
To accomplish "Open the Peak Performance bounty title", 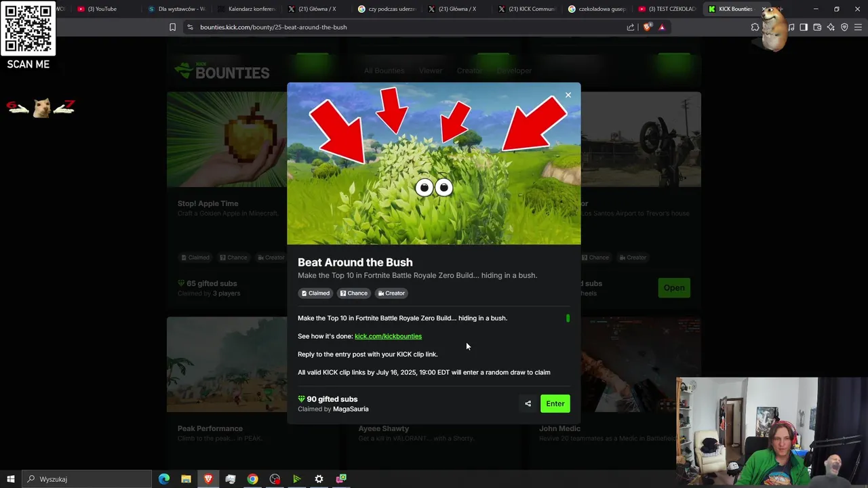I will [210, 428].
